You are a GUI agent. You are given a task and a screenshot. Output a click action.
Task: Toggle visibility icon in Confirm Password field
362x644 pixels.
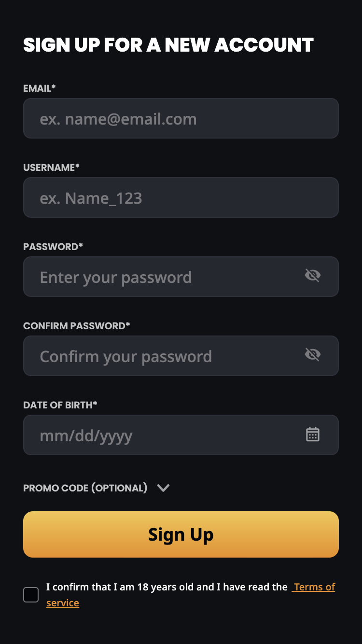pyautogui.click(x=313, y=355)
